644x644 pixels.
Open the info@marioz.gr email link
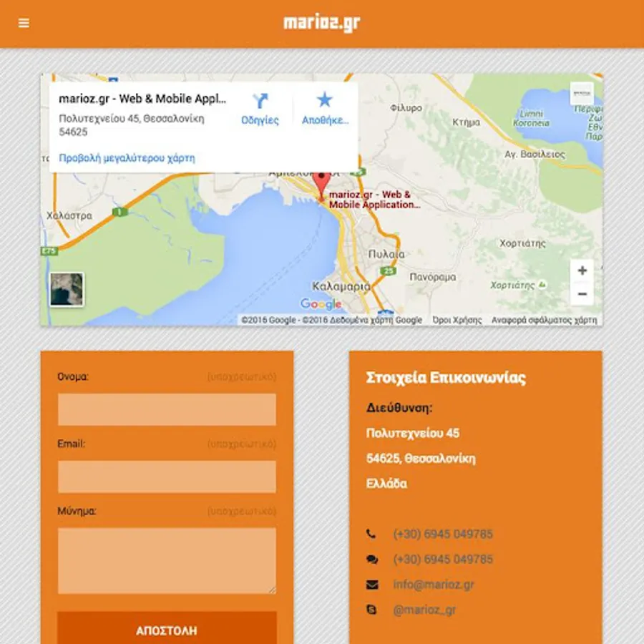tap(434, 585)
